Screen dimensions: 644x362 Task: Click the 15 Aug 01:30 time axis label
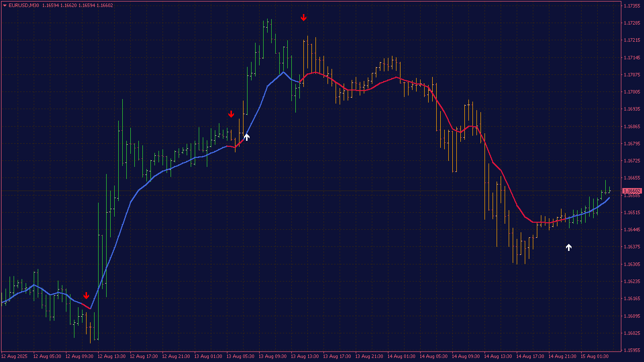click(594, 356)
